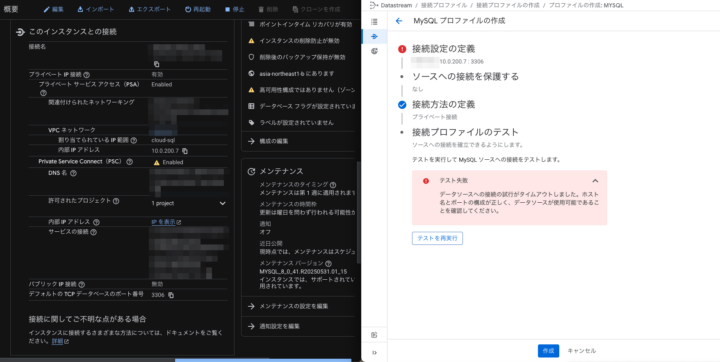Open help icon beside 内部 IP アドレス in PSC section
The image size is (720, 362).
[x=96, y=222]
